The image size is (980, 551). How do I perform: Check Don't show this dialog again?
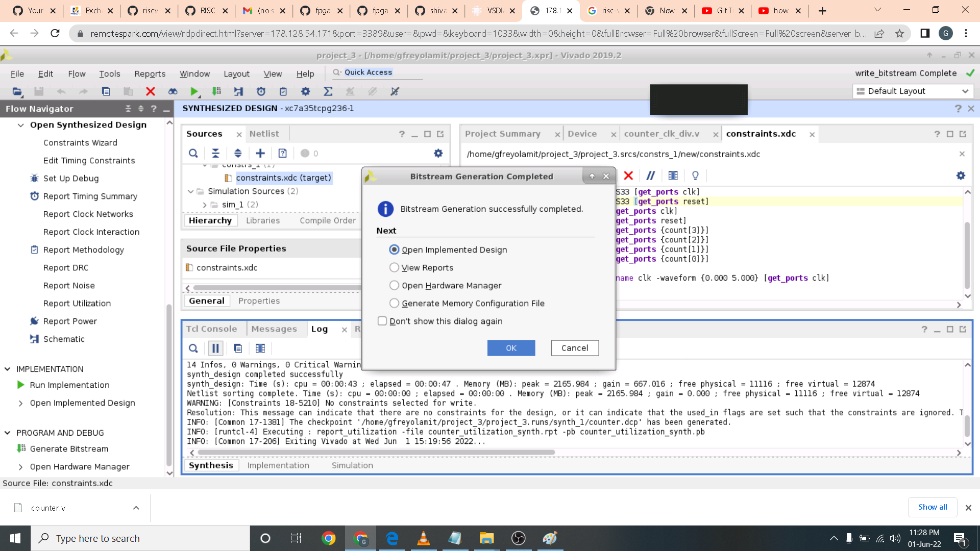point(382,321)
